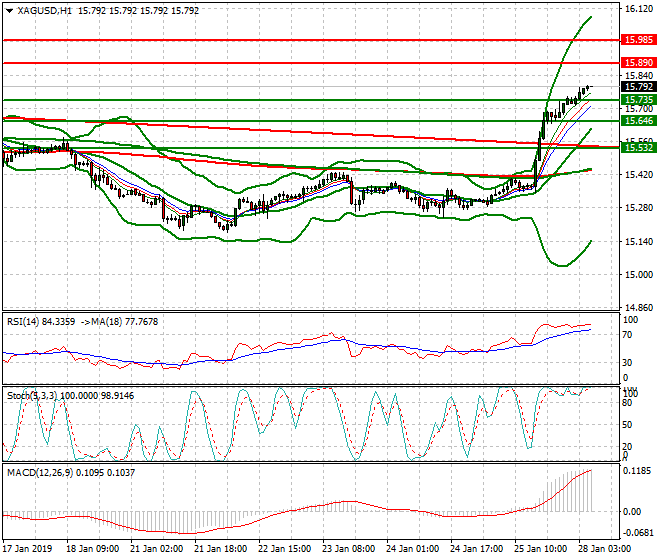Open the chart menu arrow beside XAGUSD
The image size is (660, 560).
[x=8, y=10]
